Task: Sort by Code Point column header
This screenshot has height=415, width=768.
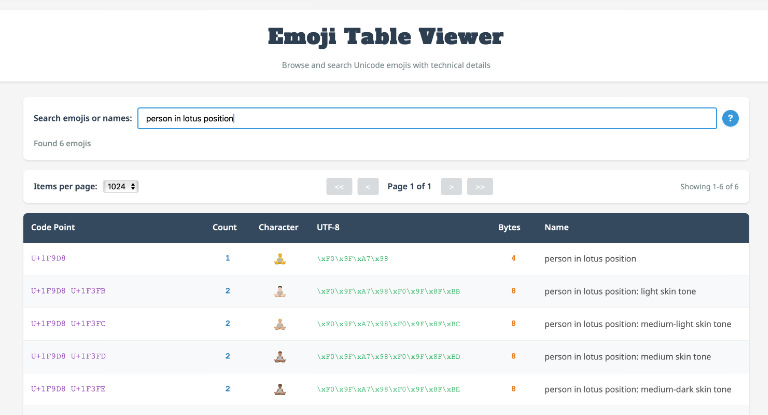Action: pyautogui.click(x=53, y=227)
